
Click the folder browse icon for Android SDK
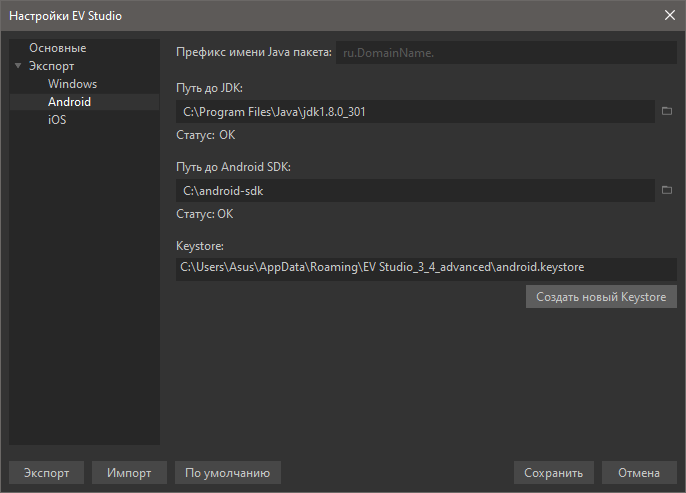click(x=667, y=190)
